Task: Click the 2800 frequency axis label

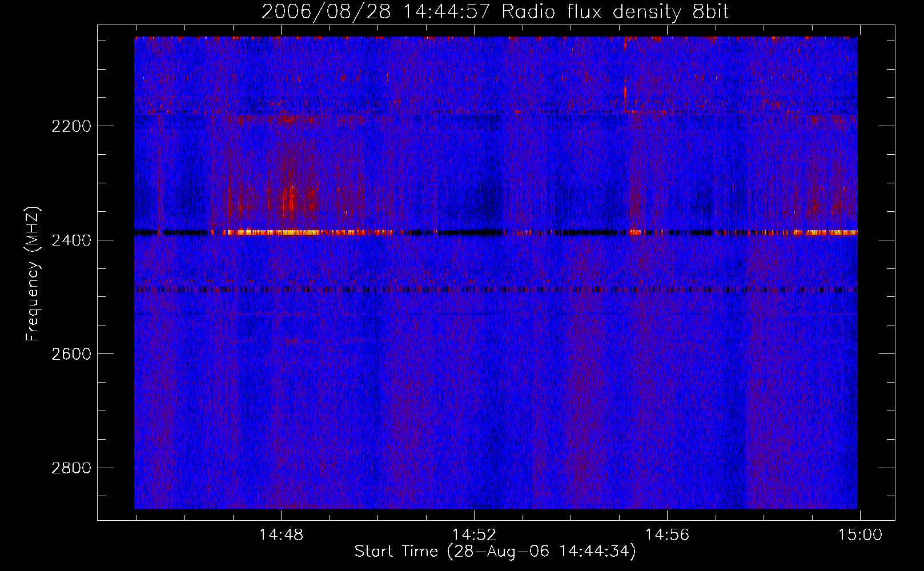Action: 71,468
